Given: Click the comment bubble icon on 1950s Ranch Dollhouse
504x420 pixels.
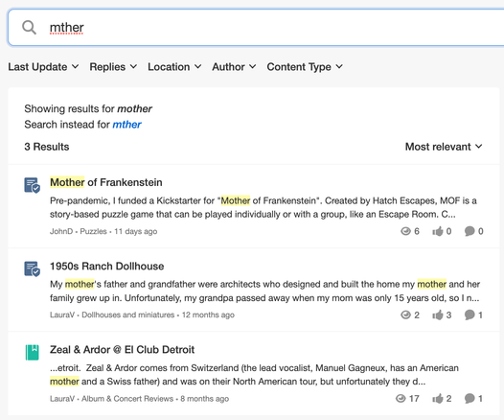Looking at the screenshot, I should pos(470,315).
